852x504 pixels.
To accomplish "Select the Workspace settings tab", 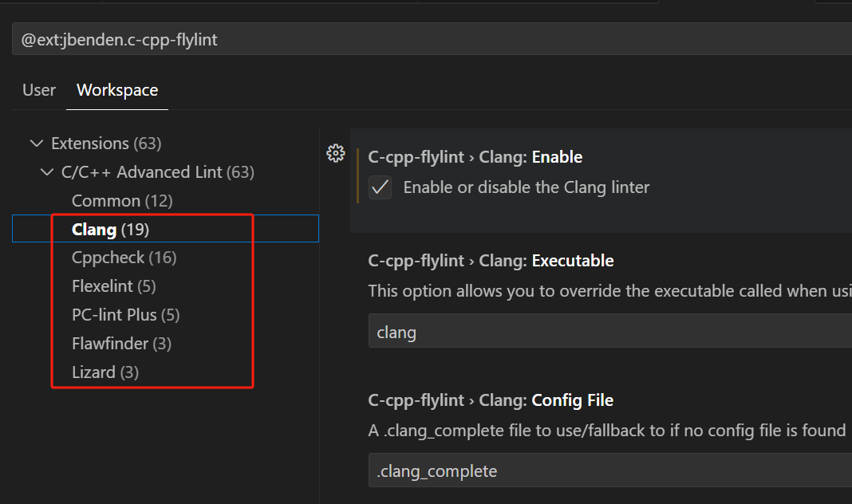I will tap(117, 90).
